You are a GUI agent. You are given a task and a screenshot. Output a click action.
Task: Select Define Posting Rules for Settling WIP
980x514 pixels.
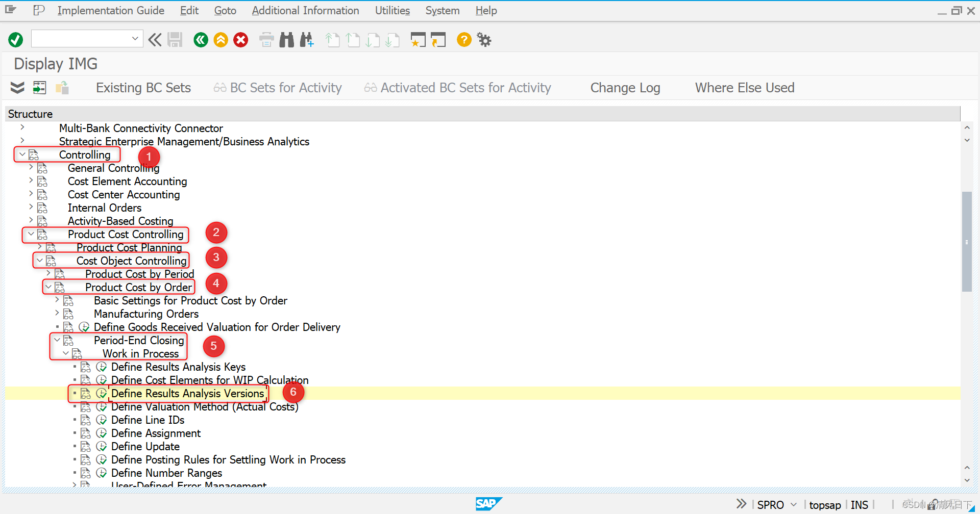pyautogui.click(x=228, y=459)
